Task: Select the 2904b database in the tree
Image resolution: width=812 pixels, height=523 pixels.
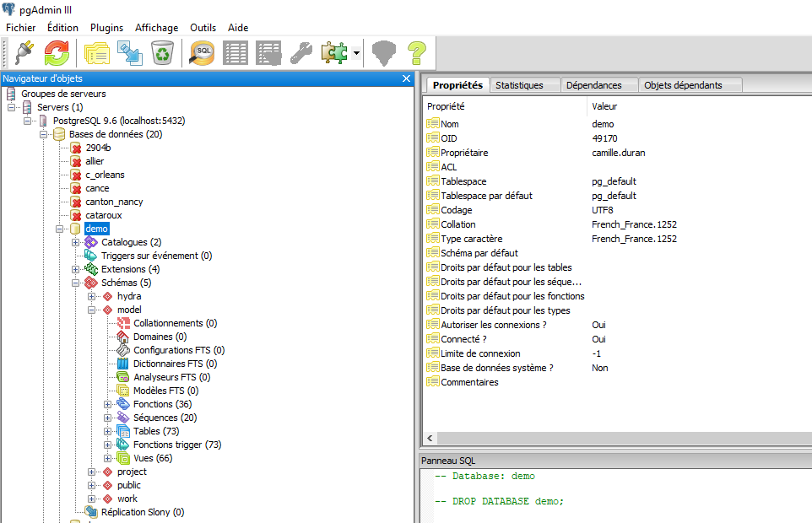Action: [x=99, y=148]
